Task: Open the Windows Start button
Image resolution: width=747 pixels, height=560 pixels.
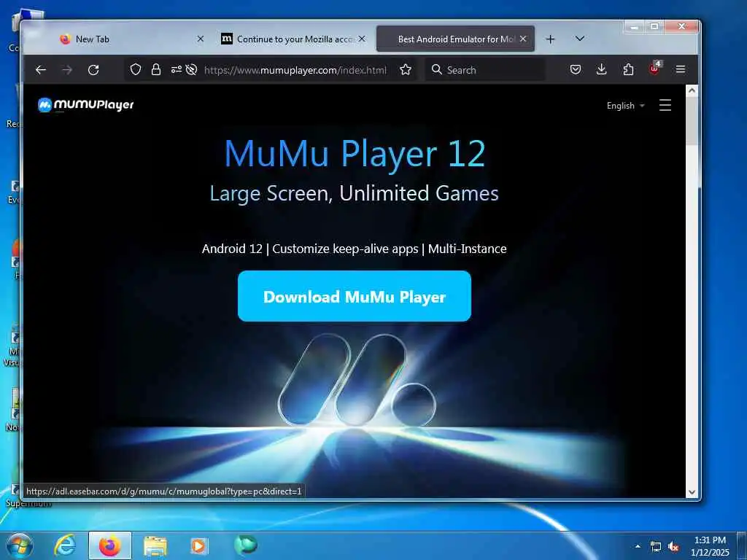Action: [x=20, y=545]
